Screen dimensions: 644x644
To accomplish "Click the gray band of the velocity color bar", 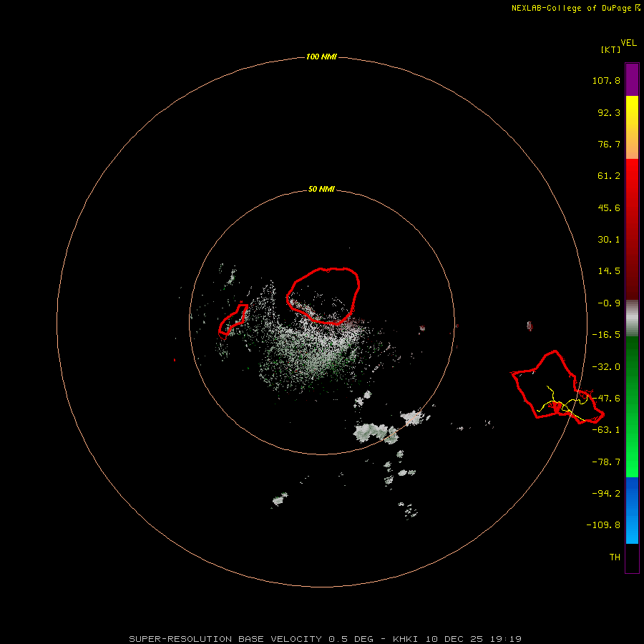I will pos(632,318).
